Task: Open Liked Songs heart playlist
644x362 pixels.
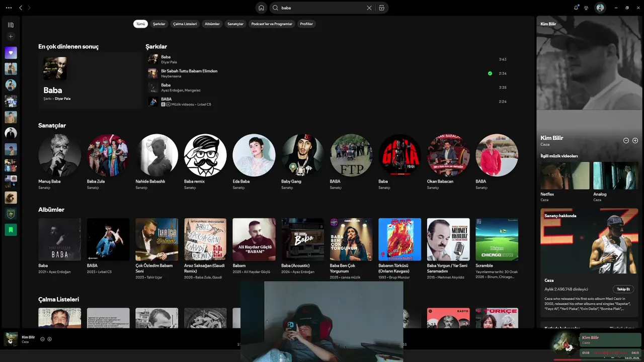Action: [11, 53]
